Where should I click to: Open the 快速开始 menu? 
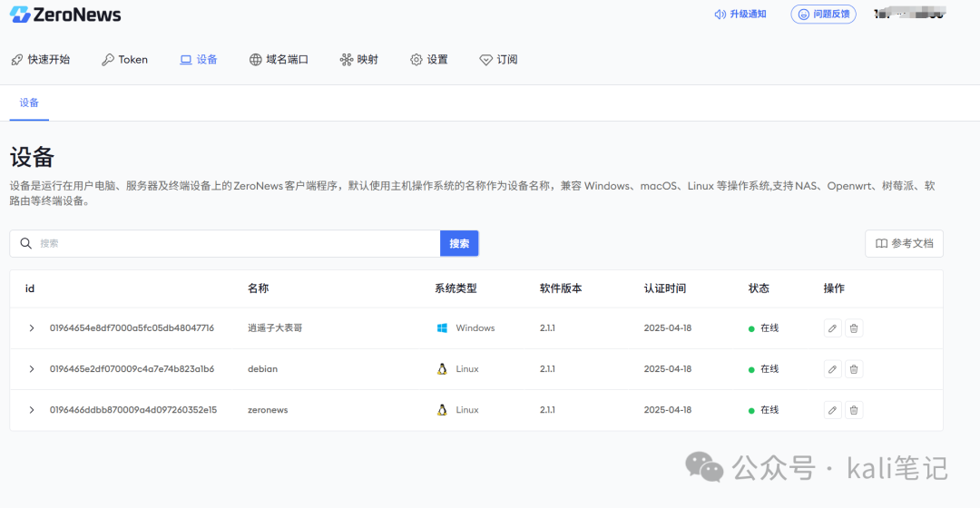click(x=40, y=60)
